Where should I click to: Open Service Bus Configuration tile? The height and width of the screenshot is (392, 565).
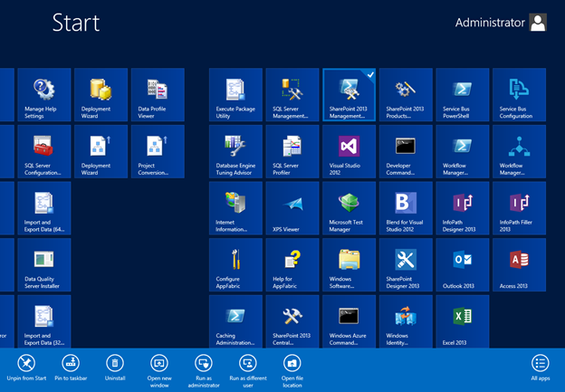pos(519,95)
